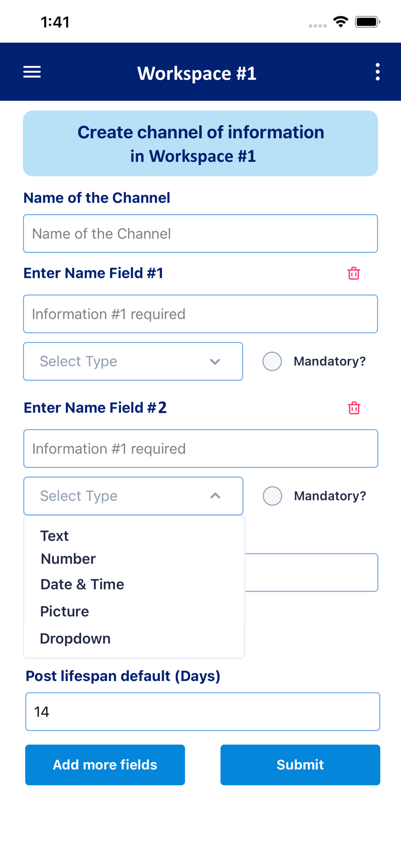
Task: Toggle Mandatory radio for Field #1
Action: [272, 361]
